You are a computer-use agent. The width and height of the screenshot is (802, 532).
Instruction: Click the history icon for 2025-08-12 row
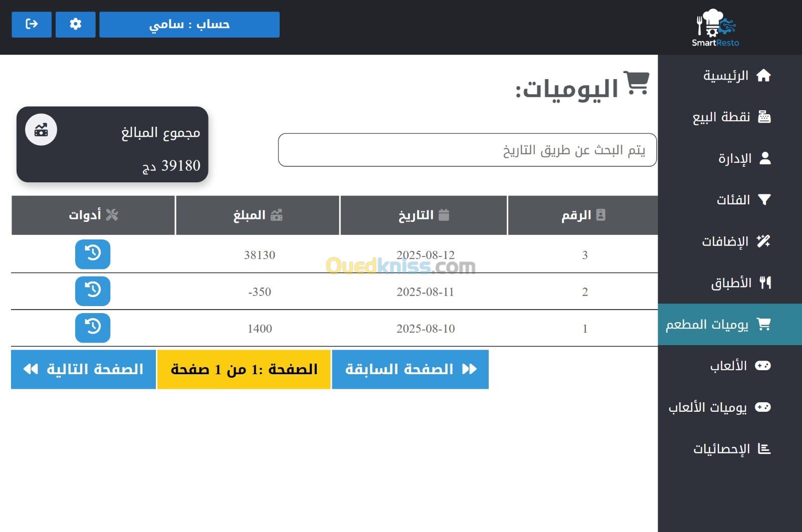pyautogui.click(x=93, y=254)
